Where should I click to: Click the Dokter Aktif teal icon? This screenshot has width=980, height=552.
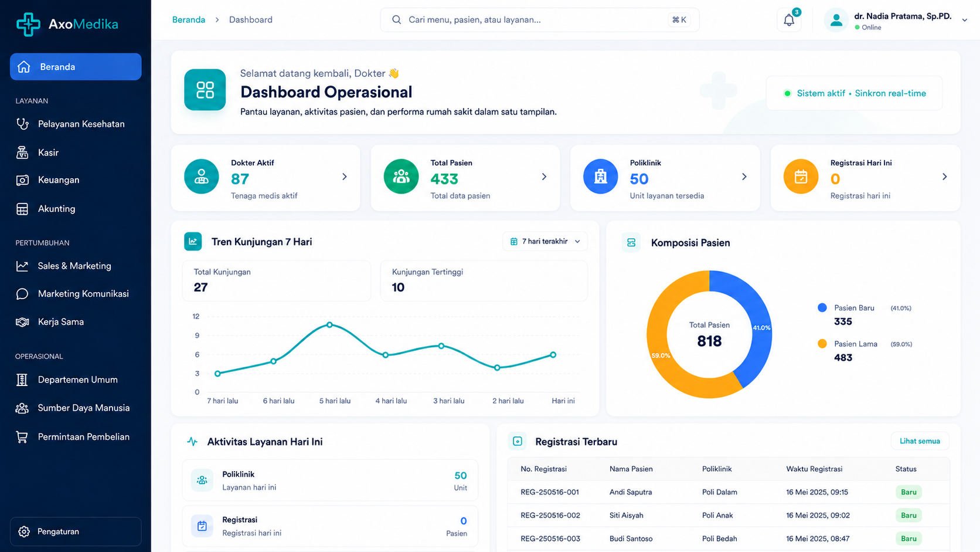202,177
